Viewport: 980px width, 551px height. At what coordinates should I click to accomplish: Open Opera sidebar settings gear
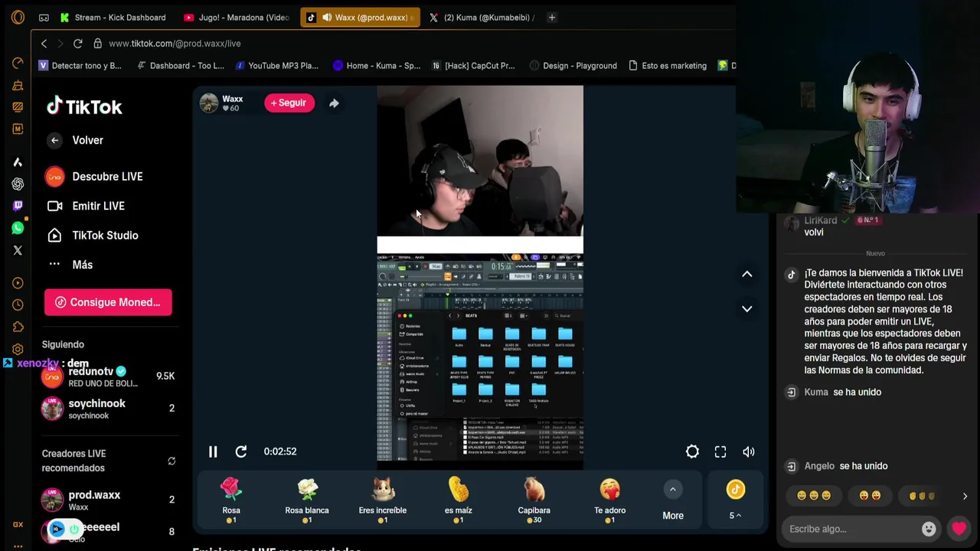click(x=18, y=350)
